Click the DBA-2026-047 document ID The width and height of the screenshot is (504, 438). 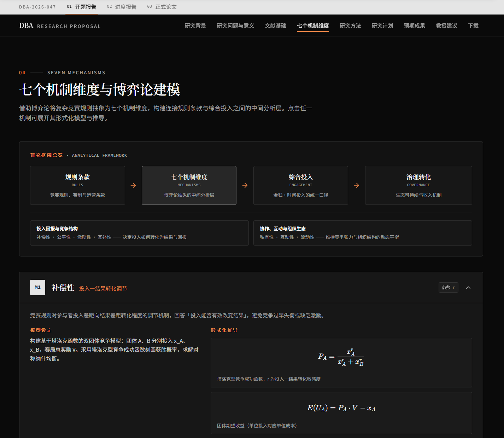(x=37, y=7)
